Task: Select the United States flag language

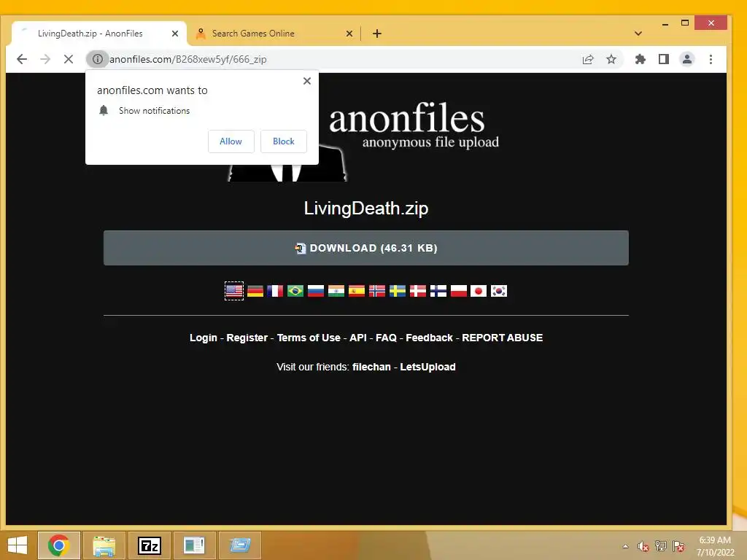Action: click(x=234, y=291)
